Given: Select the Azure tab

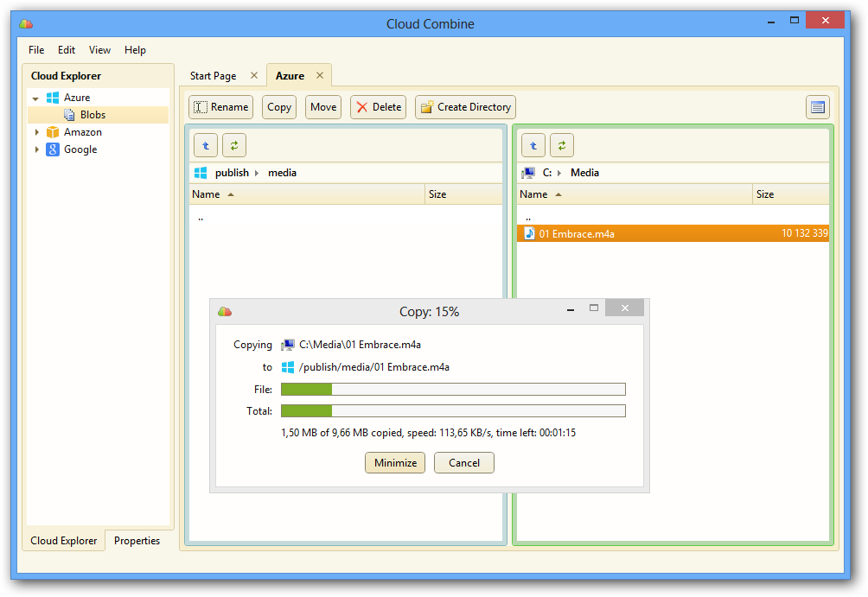Looking at the screenshot, I should (x=290, y=76).
